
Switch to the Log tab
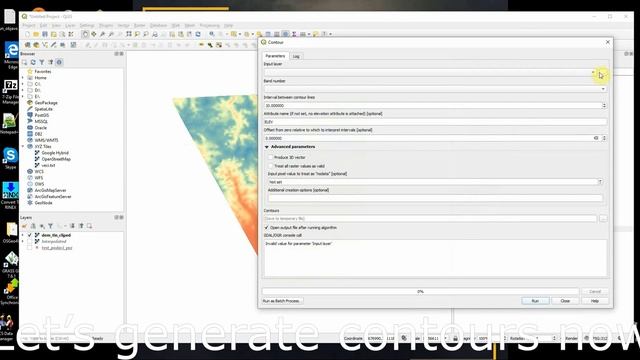click(296, 56)
